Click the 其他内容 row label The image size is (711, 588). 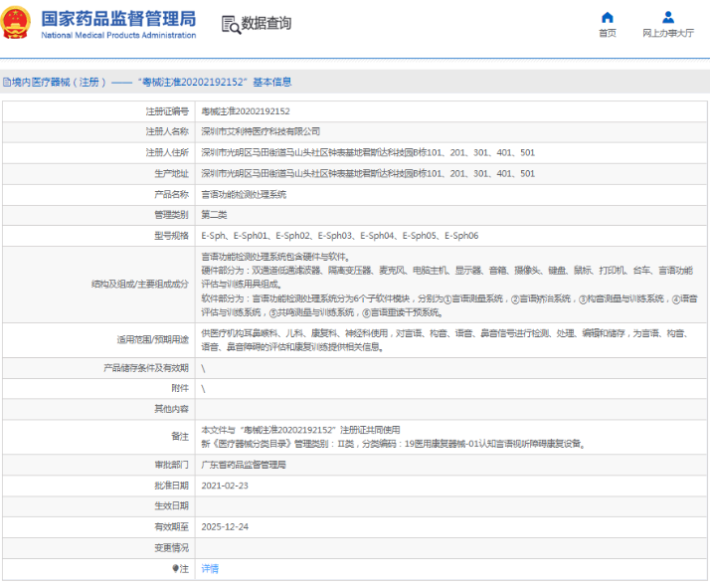(171, 409)
